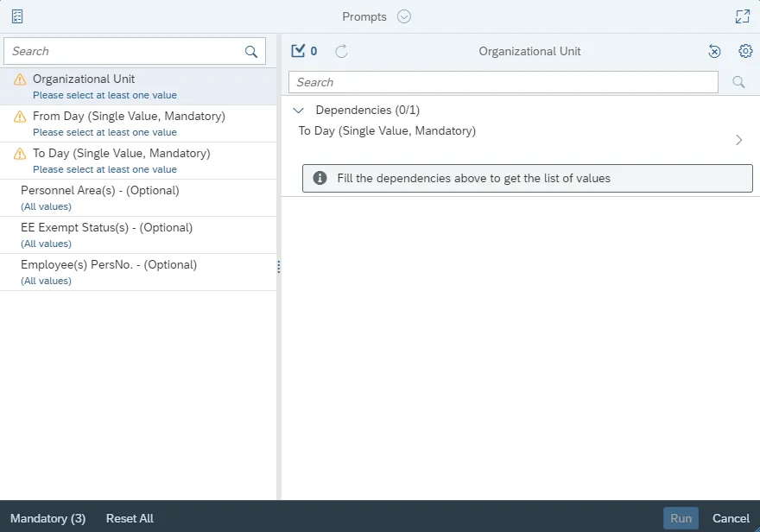The image size is (760, 532).
Task: Click the selected values counter checkbox icon
Action: [299, 51]
